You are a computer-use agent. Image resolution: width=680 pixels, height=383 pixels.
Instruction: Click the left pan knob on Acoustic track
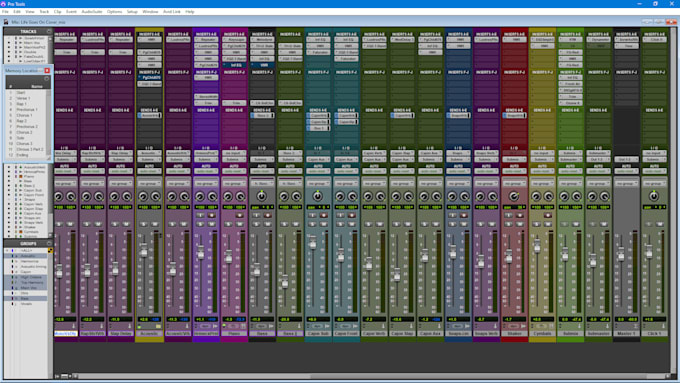pos(143,197)
